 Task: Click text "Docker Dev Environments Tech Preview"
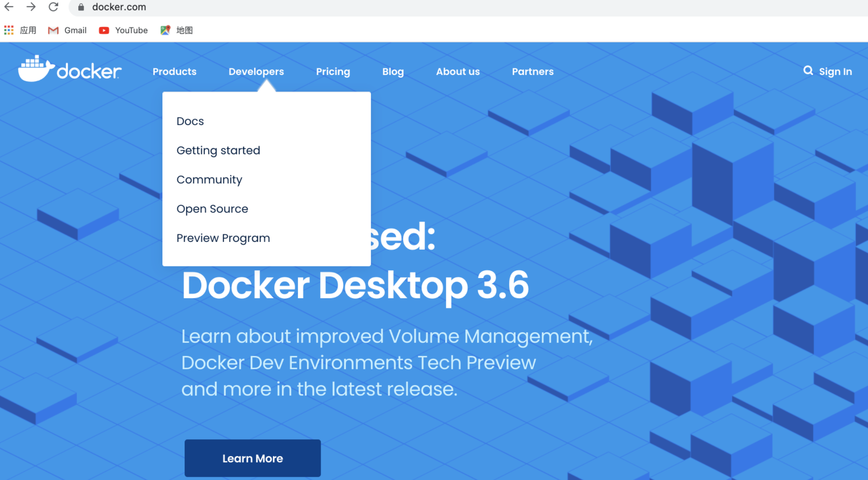[x=359, y=363]
